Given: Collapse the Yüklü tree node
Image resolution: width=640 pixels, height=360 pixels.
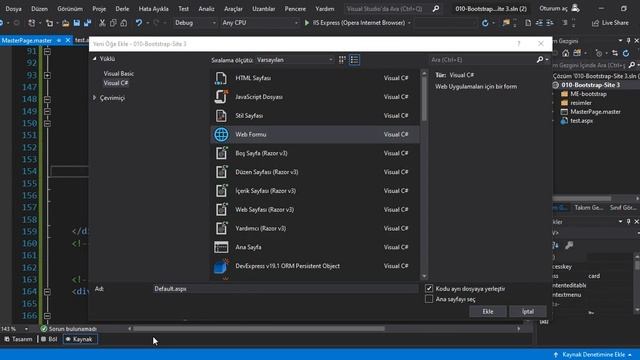Looking at the screenshot, I should (95, 59).
